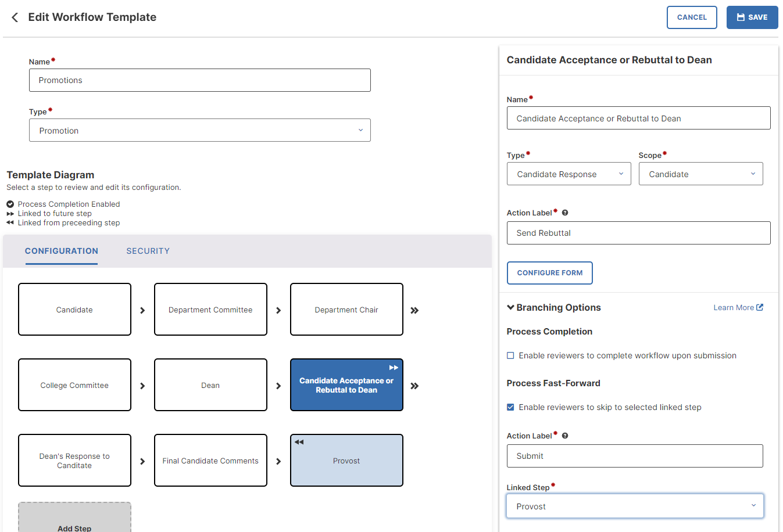Click the Edit Workflow Template heading
This screenshot has width=783, height=532.
click(92, 17)
